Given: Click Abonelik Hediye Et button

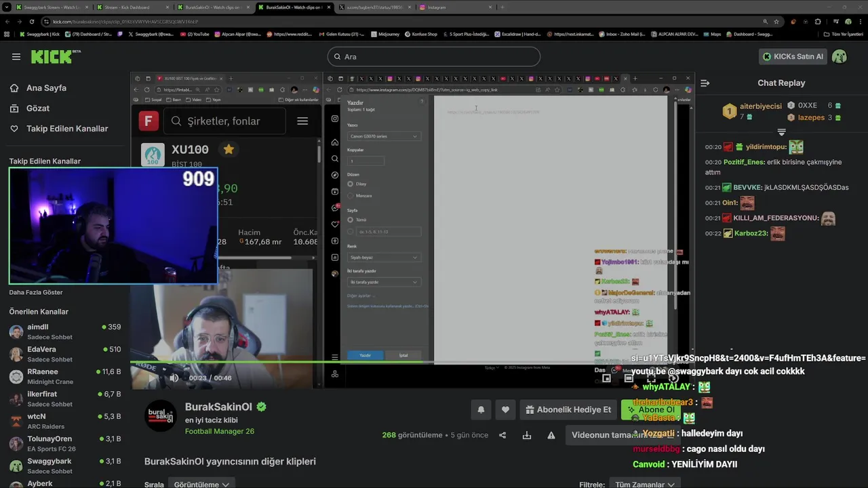Looking at the screenshot, I should 568,409.
